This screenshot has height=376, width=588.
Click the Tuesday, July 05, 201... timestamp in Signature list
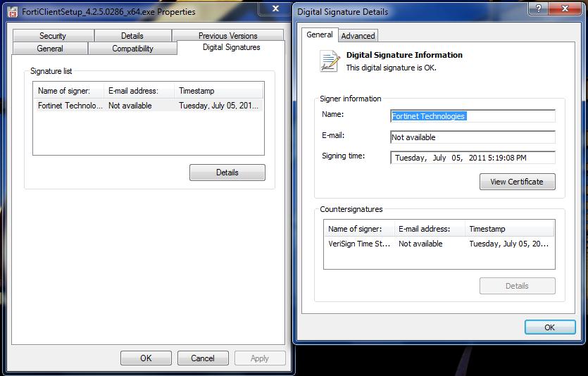coord(218,106)
